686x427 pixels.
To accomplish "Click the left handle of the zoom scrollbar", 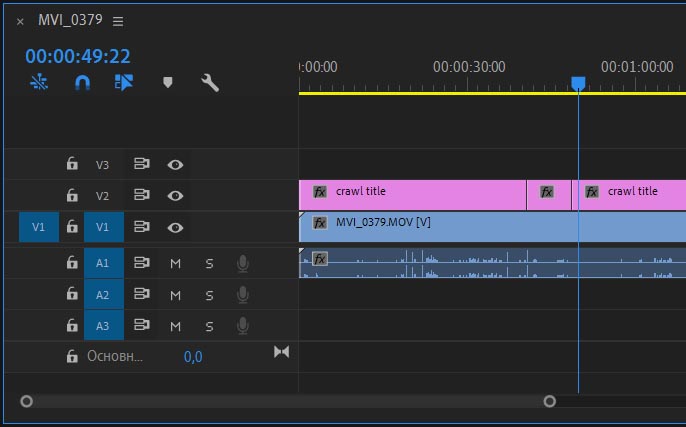I will pos(26,401).
